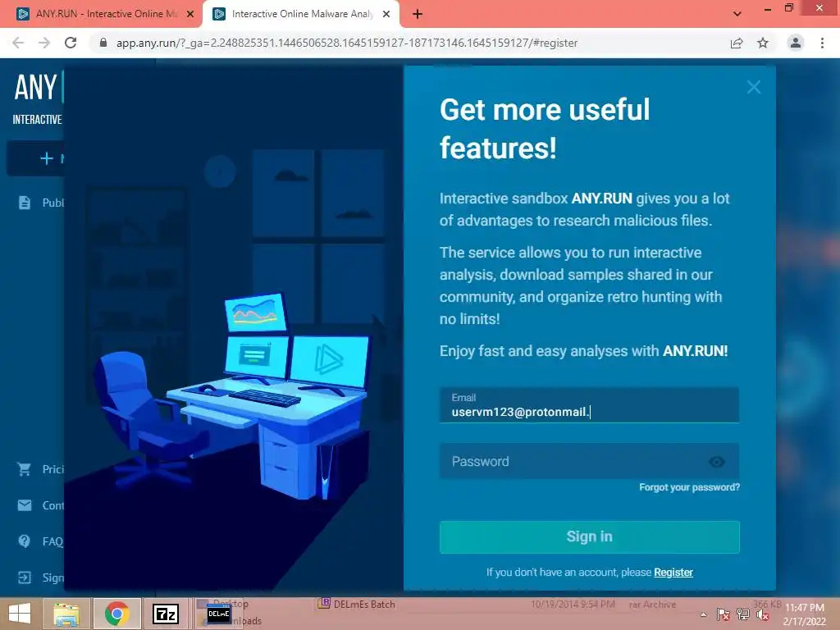Open Pricing cart icon
The height and width of the screenshot is (630, 840).
click(x=24, y=469)
